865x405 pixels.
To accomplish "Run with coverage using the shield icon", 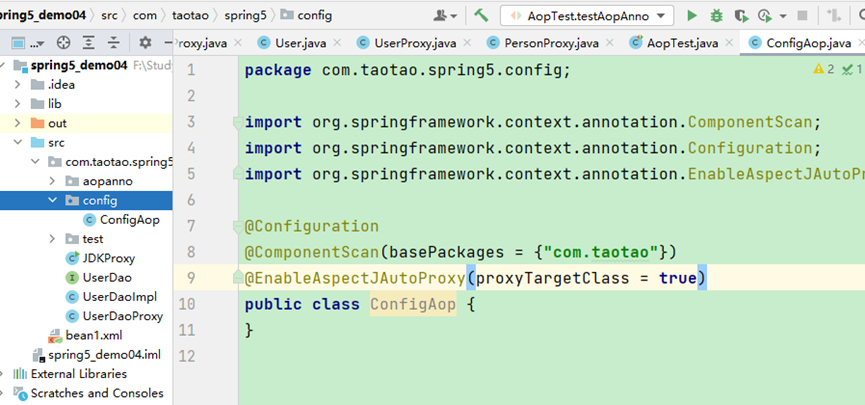I will 741,16.
